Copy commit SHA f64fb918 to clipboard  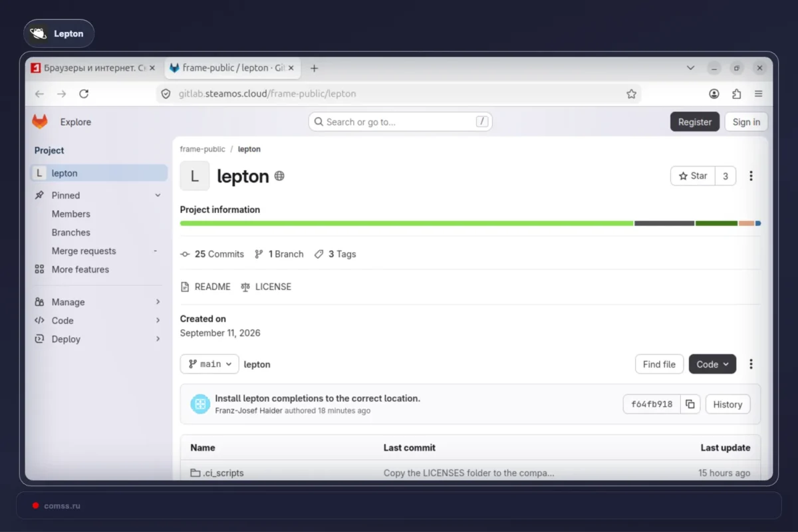click(690, 404)
